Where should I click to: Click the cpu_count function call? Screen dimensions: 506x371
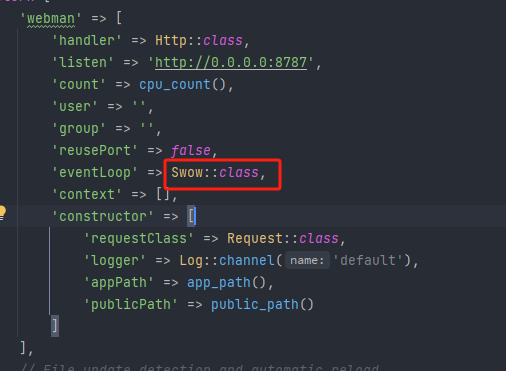tap(175, 84)
